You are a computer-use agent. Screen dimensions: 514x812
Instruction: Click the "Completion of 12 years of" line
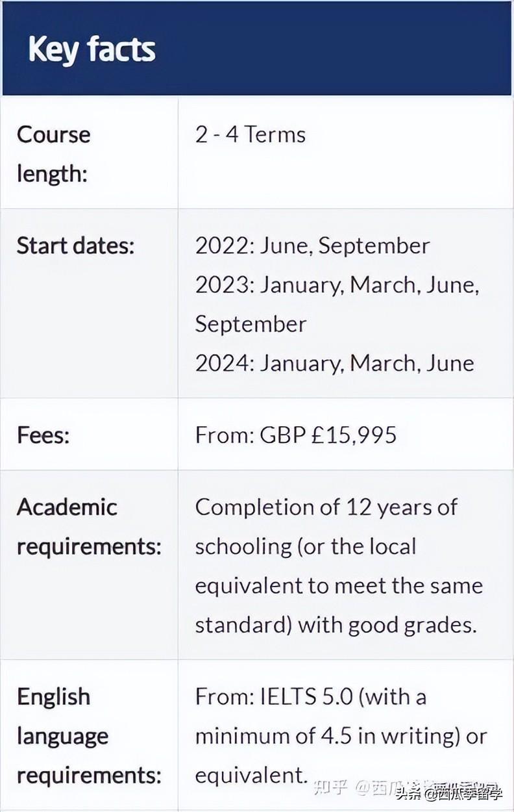326,507
